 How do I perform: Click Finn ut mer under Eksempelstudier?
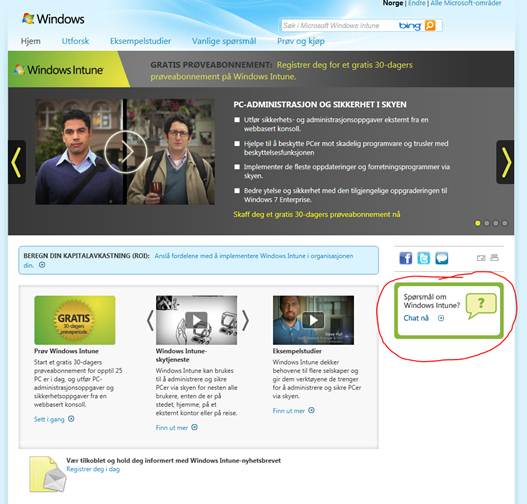click(x=289, y=411)
